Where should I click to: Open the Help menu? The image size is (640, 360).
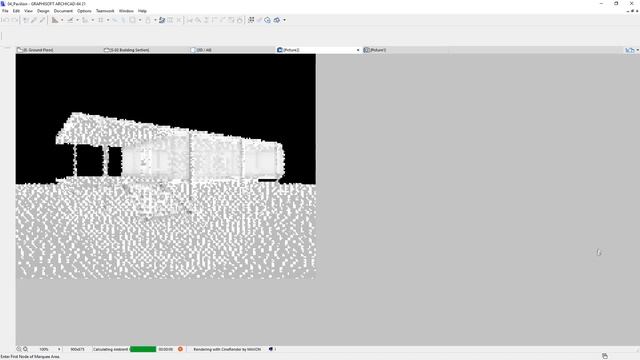142,11
